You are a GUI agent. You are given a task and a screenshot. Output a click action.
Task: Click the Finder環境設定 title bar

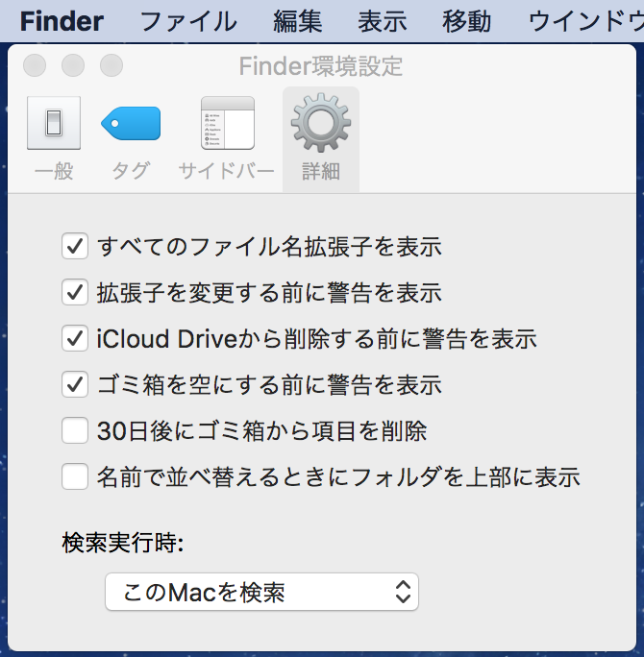pos(321,65)
